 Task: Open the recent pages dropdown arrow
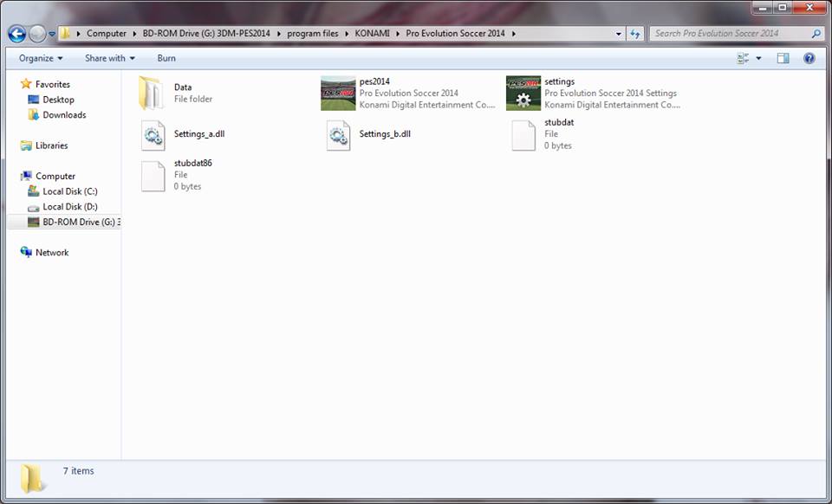(52, 34)
